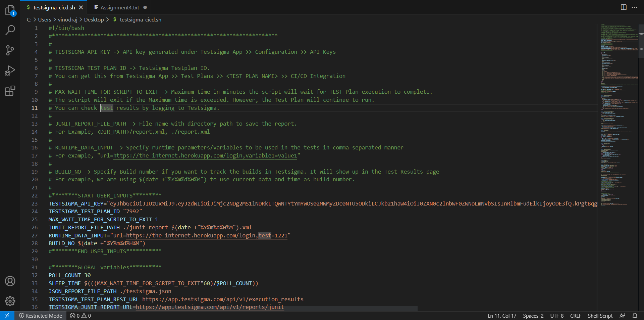The width and height of the screenshot is (644, 320).
Task: Open the remote window indicator in status bar
Action: [7, 316]
